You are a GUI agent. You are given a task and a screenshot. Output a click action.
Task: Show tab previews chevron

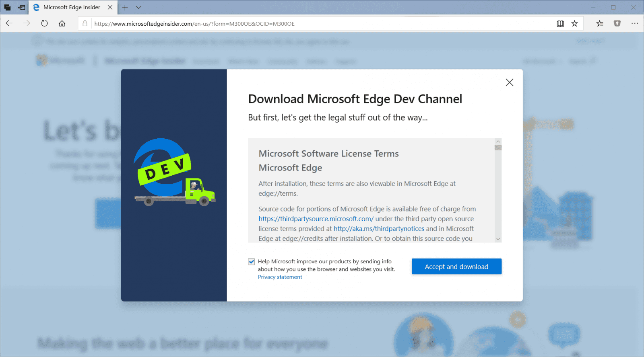pyautogui.click(x=138, y=8)
